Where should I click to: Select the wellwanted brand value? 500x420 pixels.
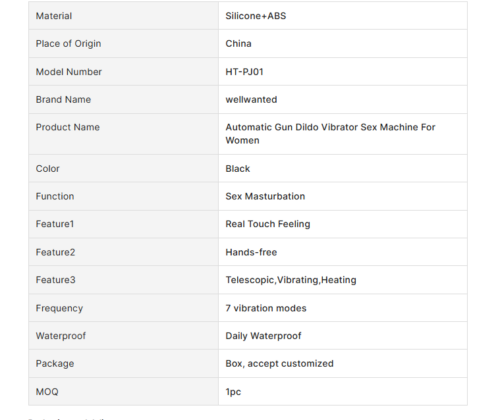pos(251,99)
